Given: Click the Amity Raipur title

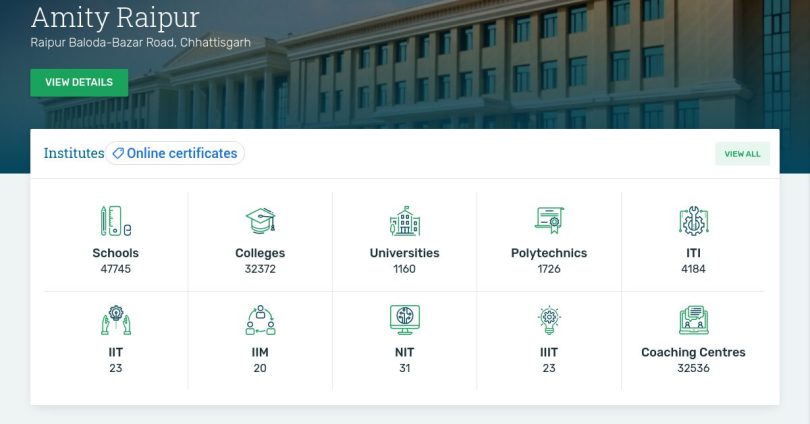Looking at the screenshot, I should (115, 17).
